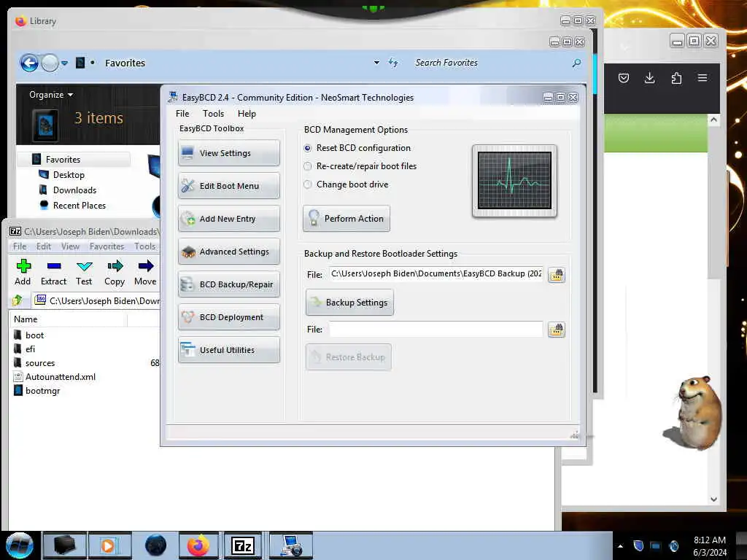
Task: Open 7-Zip Tools menu
Action: 145,246
